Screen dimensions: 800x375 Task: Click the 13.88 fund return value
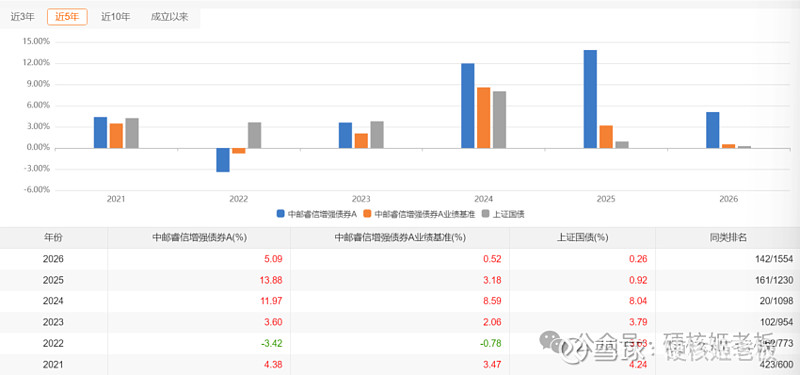[x=271, y=280]
